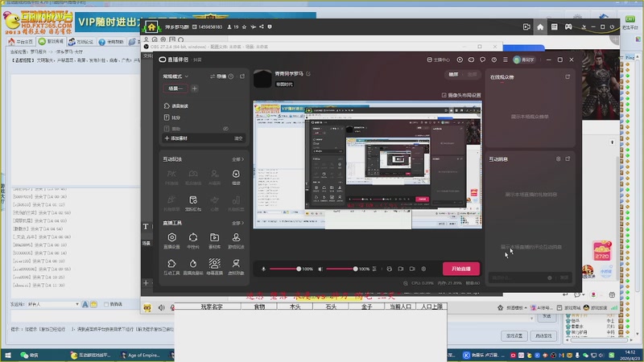Screen dimensions: 644x362
Task: Open 摄像头布局设置
Action: pos(461,95)
